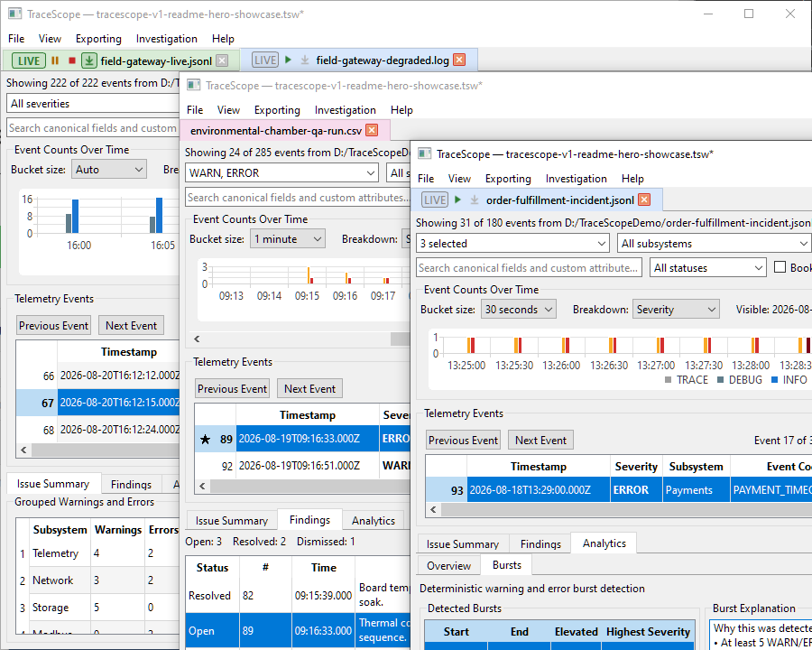Open 30 seconds bucket size dropdown

[519, 310]
